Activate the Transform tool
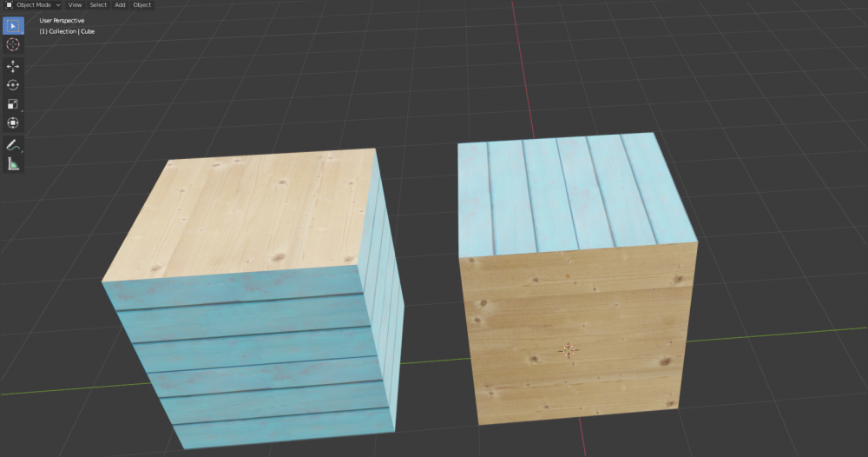This screenshot has width=868, height=457. tap(13, 123)
